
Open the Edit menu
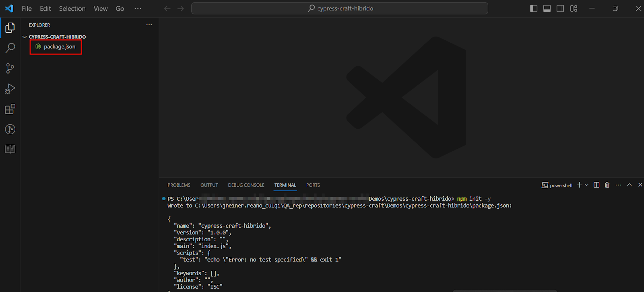point(45,8)
